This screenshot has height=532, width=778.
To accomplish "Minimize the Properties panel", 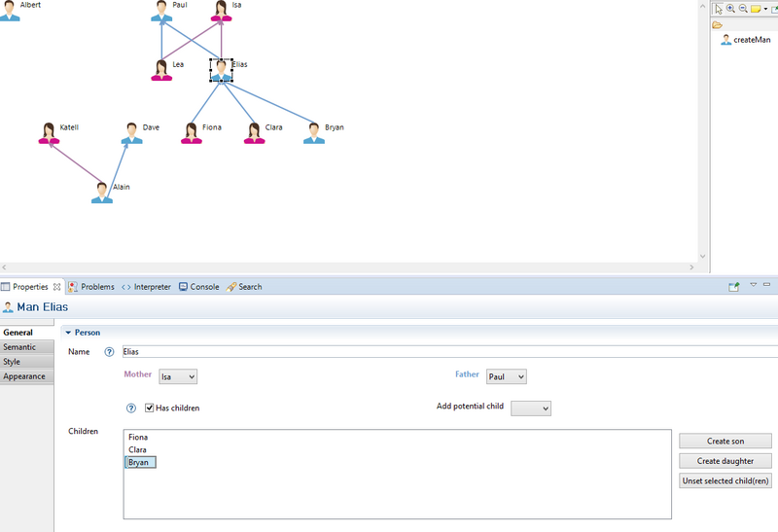I will pos(767,285).
